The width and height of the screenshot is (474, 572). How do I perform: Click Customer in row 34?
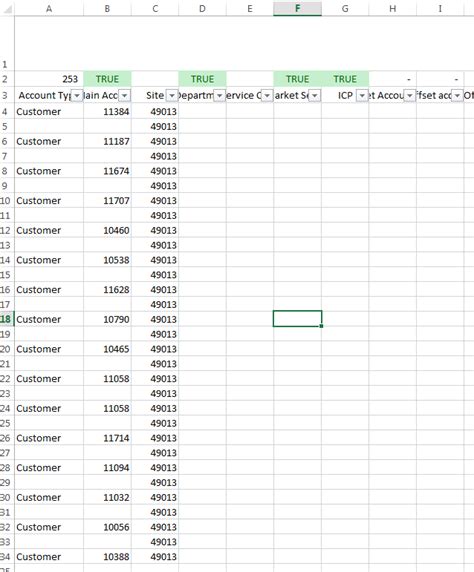coord(38,557)
